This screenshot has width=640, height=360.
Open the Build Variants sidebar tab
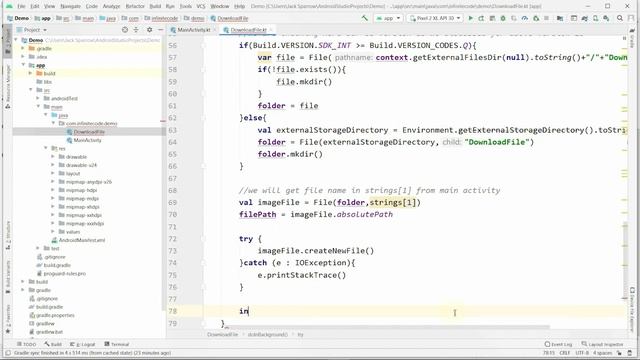pyautogui.click(x=7, y=276)
